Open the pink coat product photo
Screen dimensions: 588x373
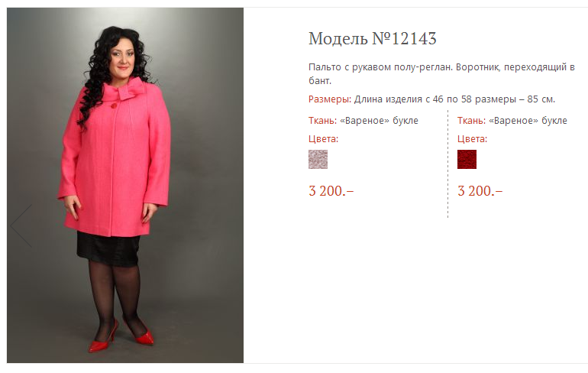click(125, 186)
